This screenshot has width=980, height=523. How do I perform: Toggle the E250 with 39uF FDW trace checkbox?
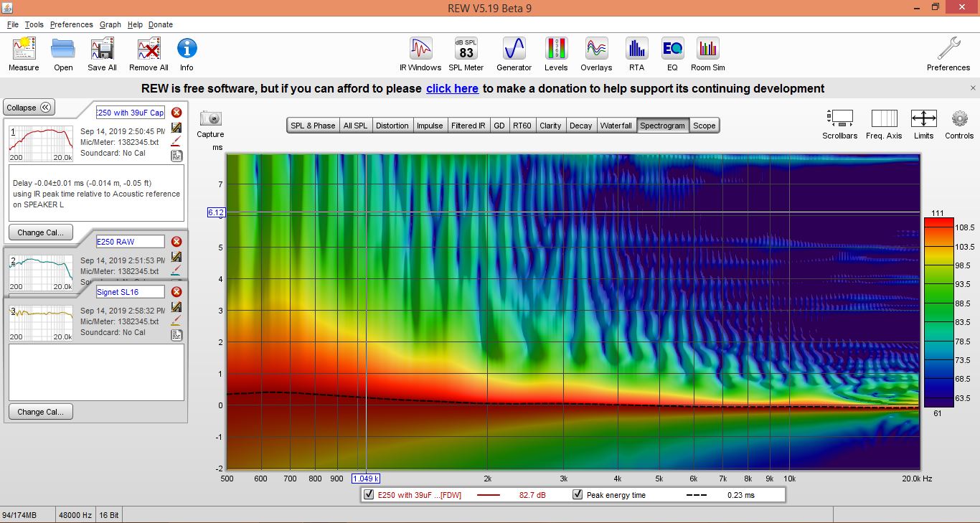point(369,495)
